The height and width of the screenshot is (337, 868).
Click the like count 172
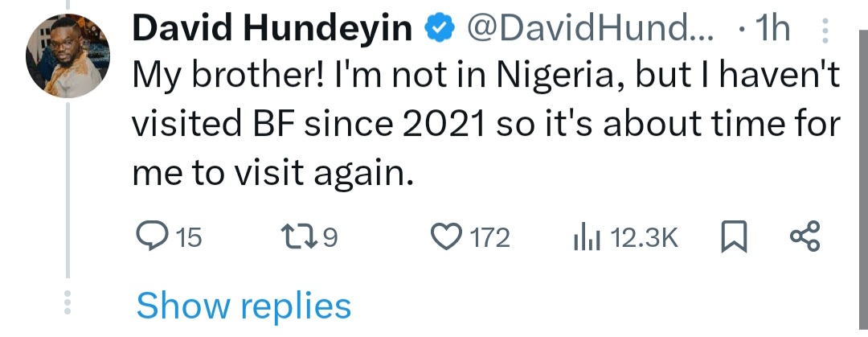tap(489, 237)
